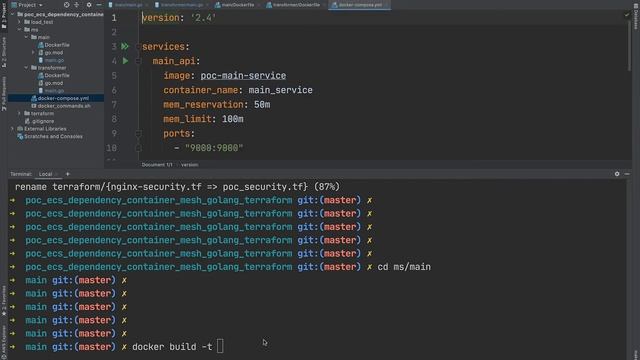Click the 'mem_reservation: 50m' line
The width and height of the screenshot is (640, 360).
[217, 104]
